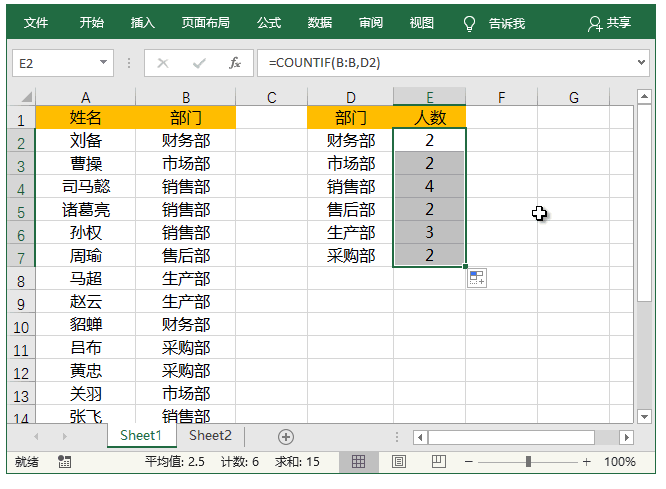Zoom in with the plus button
666x489 pixels.
point(587,462)
